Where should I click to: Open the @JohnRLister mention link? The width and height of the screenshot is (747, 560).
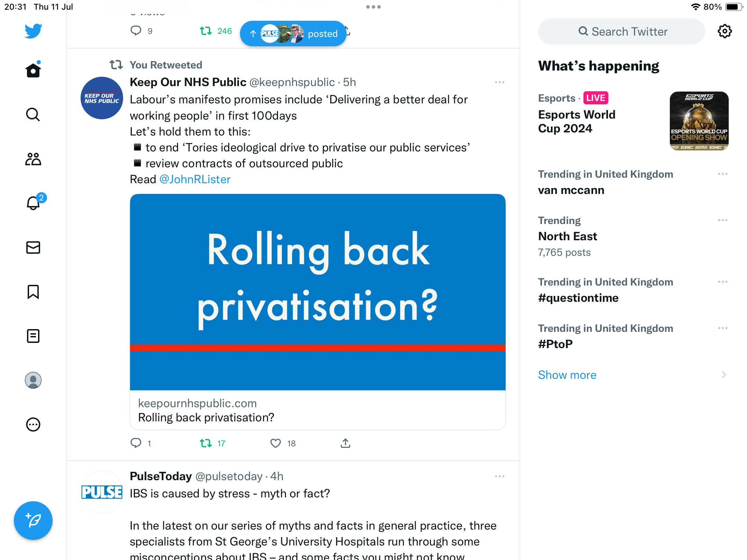195,179
